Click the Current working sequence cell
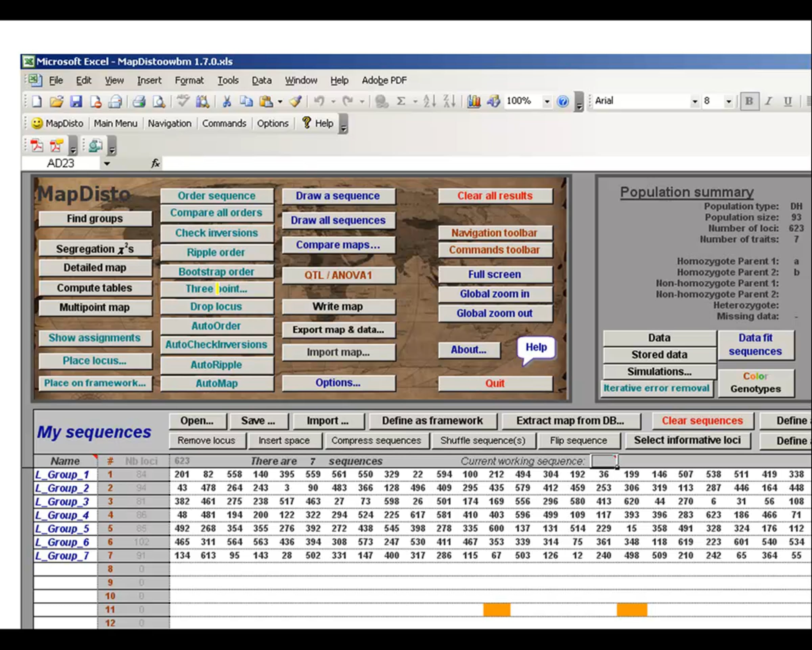 coord(604,461)
